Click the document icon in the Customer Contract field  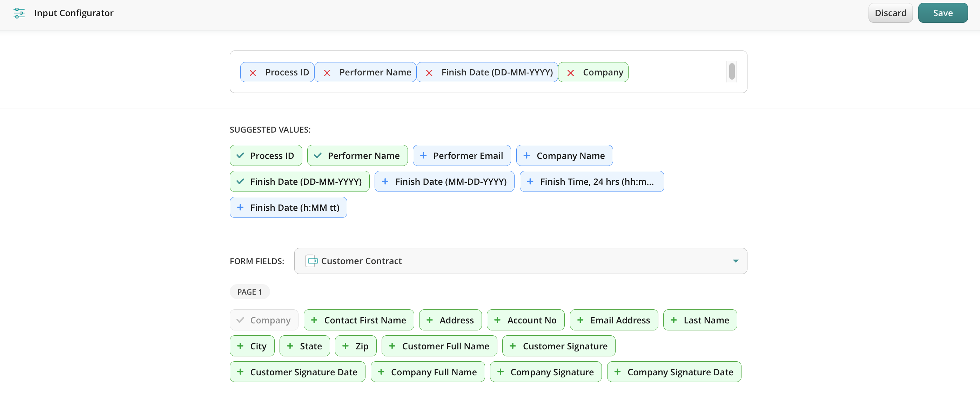(311, 261)
